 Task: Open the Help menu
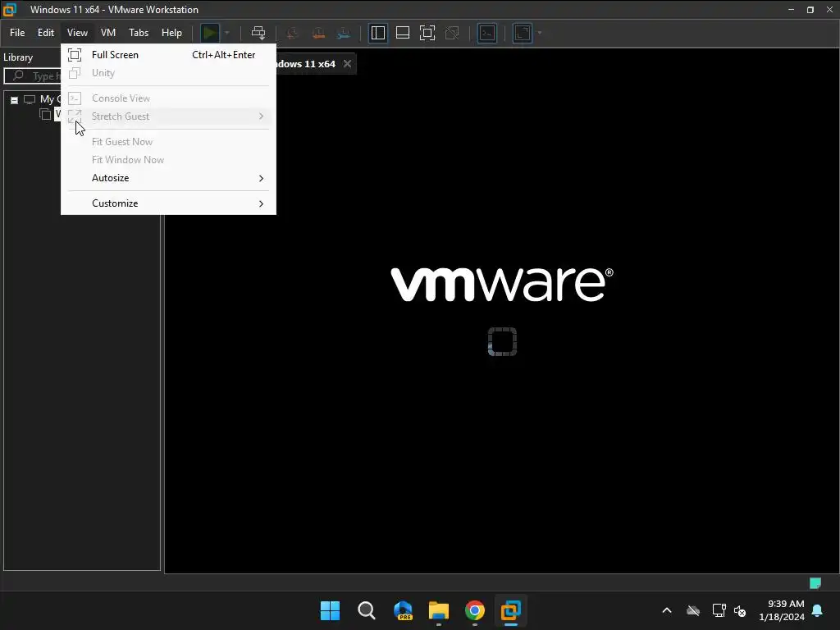click(172, 33)
